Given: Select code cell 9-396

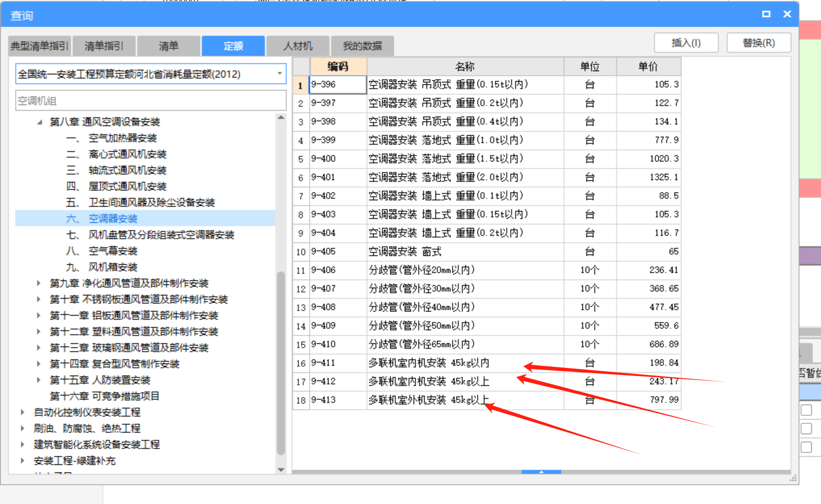Looking at the screenshot, I should point(338,84).
